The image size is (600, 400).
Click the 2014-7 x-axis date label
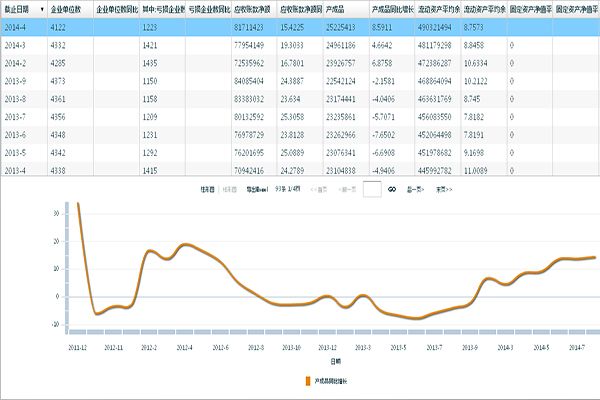coord(577,348)
